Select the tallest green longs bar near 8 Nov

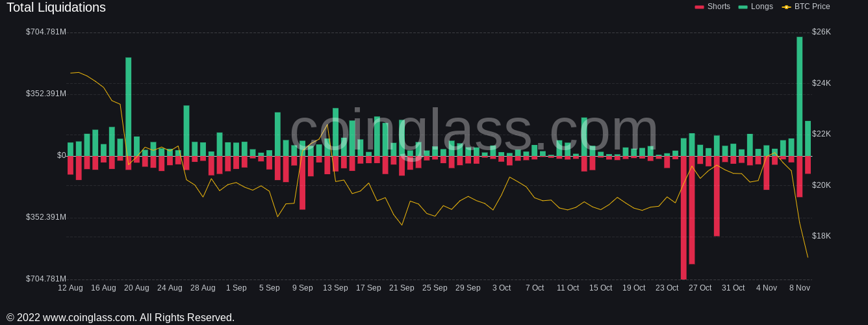pos(800,96)
